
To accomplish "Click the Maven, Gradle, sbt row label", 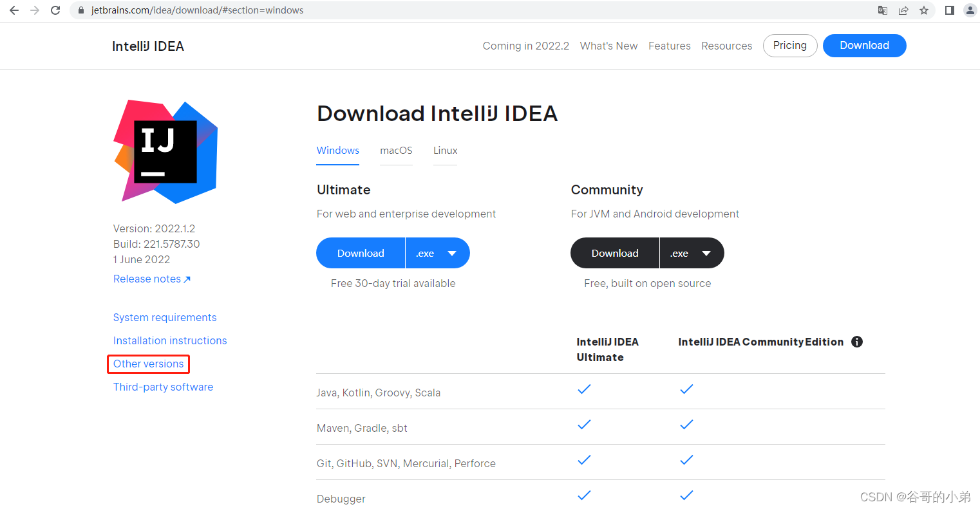I will tap(362, 428).
